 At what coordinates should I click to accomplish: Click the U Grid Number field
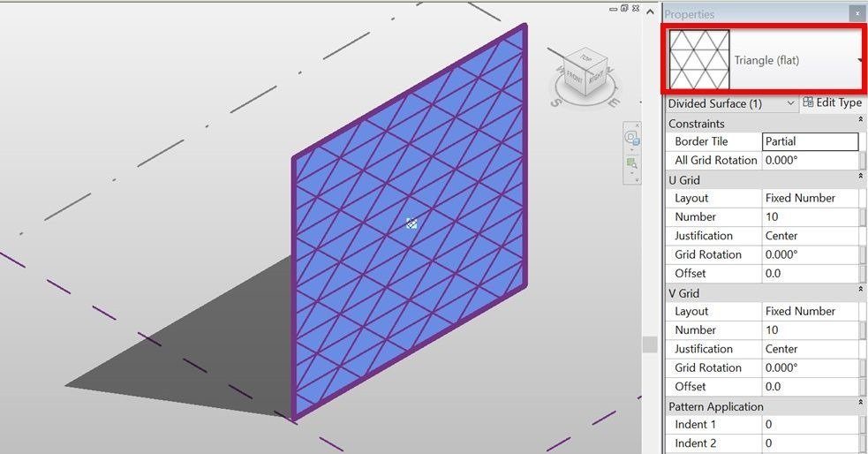tap(811, 216)
